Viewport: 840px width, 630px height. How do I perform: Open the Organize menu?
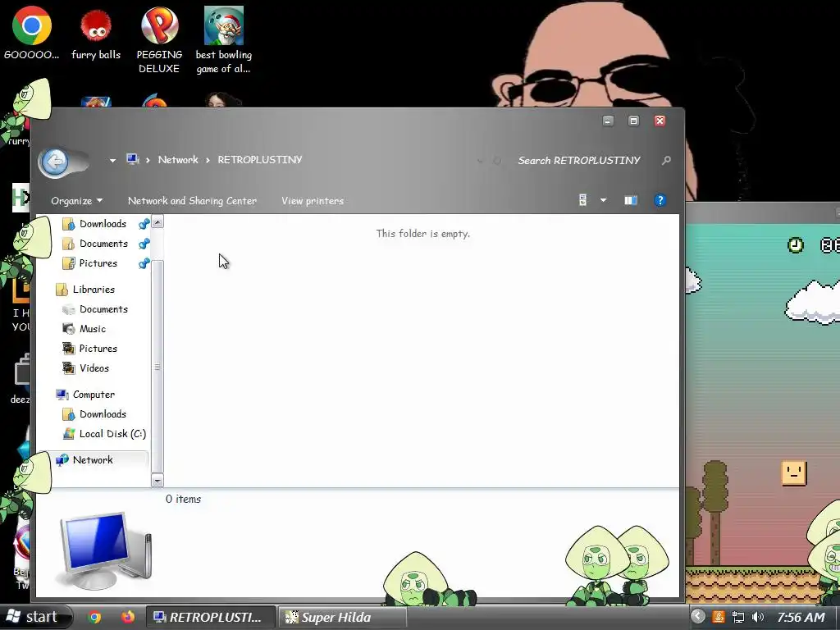click(76, 201)
